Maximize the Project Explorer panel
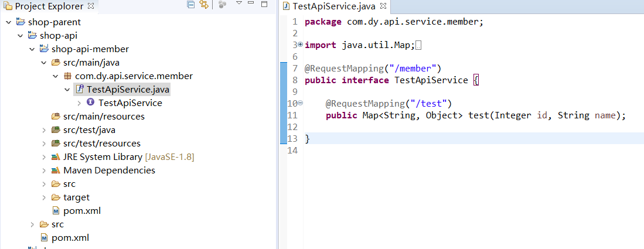This screenshot has height=249, width=644. click(264, 4)
